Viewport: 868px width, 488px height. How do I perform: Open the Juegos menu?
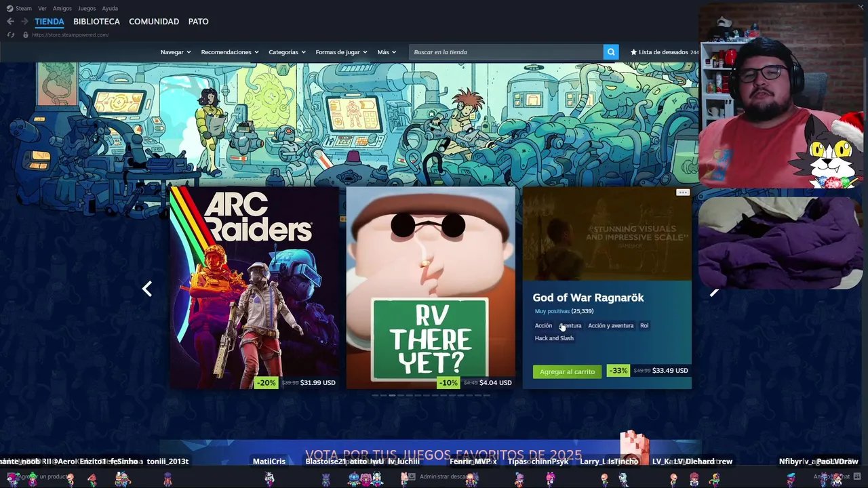87,8
